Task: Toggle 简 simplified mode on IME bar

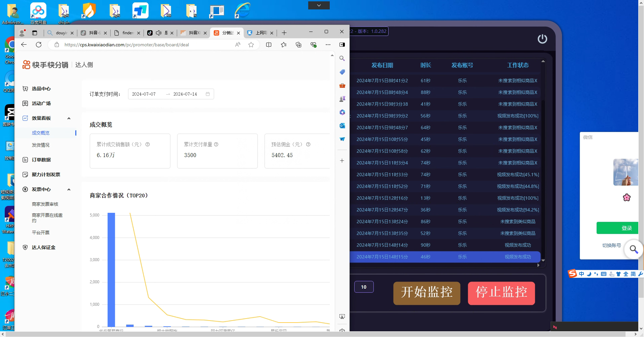Action: [x=633, y=274]
